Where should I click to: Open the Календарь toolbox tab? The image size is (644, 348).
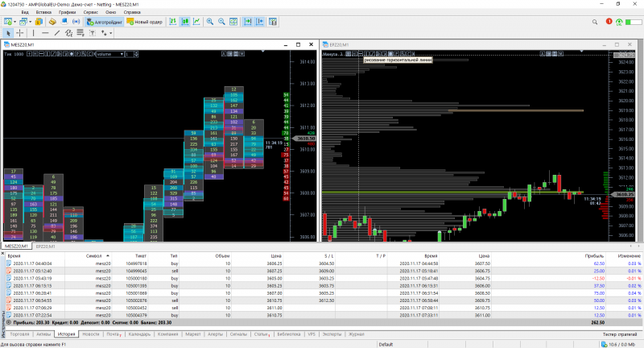point(139,334)
